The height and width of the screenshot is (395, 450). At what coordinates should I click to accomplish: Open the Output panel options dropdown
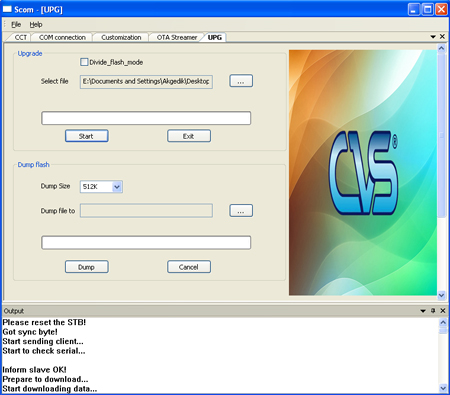[423, 311]
